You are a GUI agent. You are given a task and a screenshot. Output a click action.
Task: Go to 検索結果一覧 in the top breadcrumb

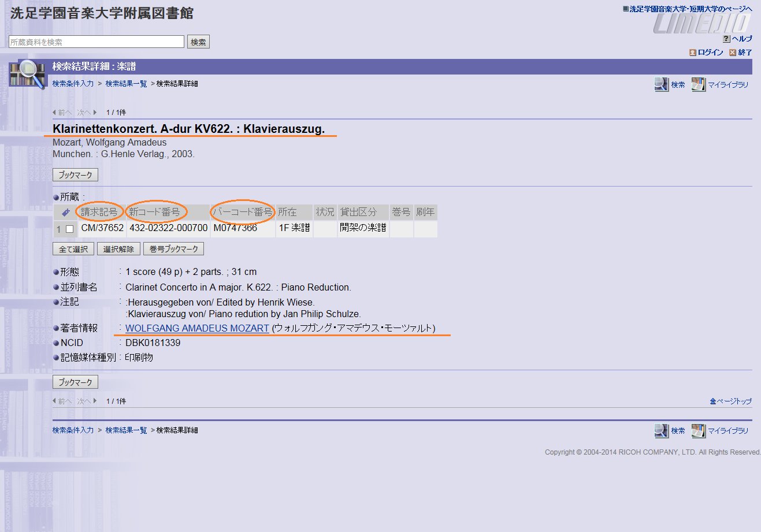(x=126, y=84)
